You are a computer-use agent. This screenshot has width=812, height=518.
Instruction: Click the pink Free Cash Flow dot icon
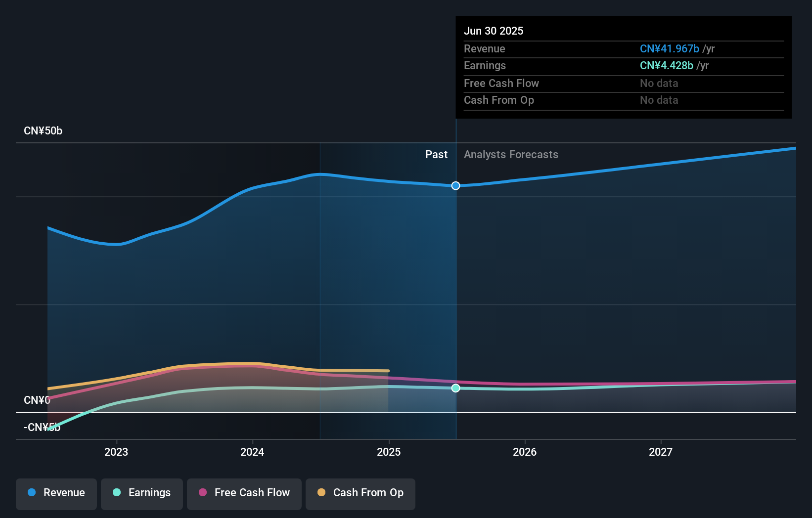(203, 493)
